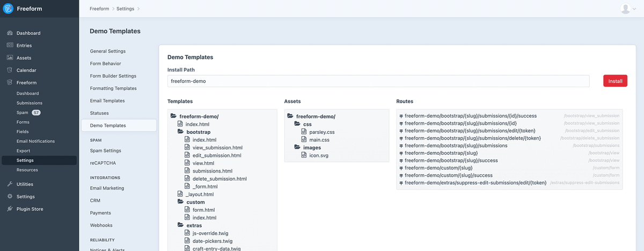The width and height of the screenshot is (644, 251).
Task: Open Submissions under Freeform in the sidebar
Action: pyautogui.click(x=30, y=103)
